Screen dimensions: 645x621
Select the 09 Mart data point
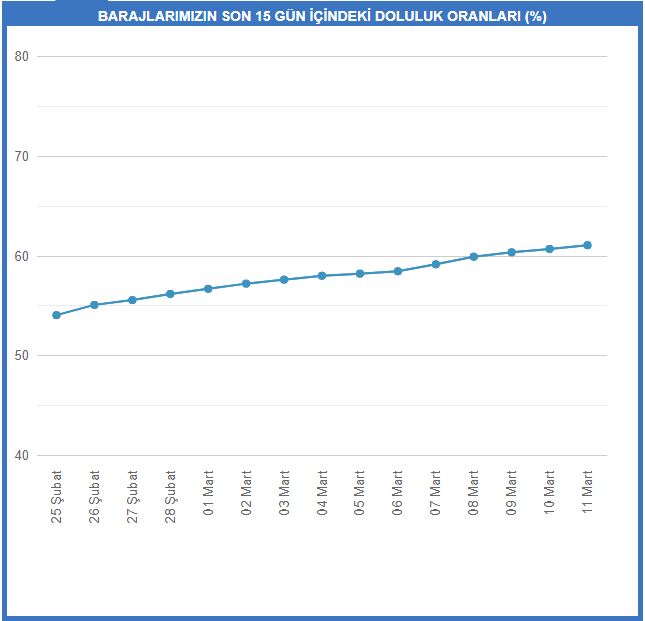(x=512, y=253)
